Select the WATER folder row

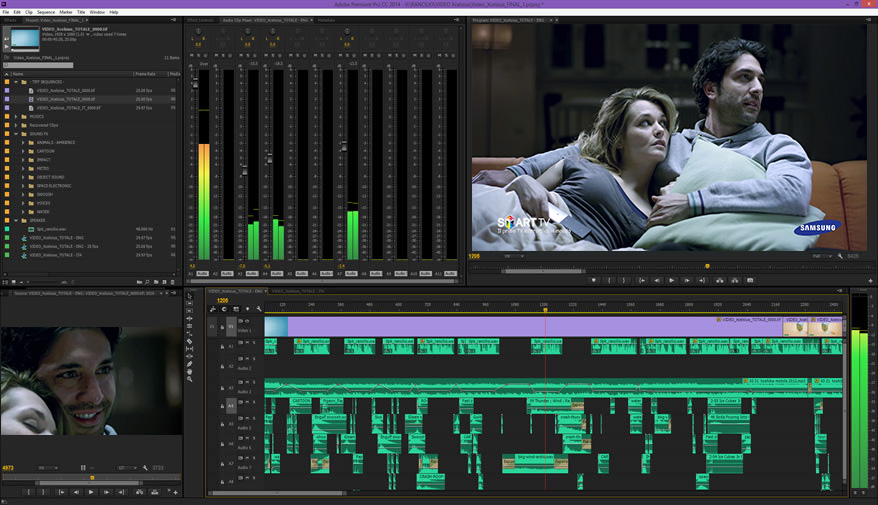[x=90, y=212]
